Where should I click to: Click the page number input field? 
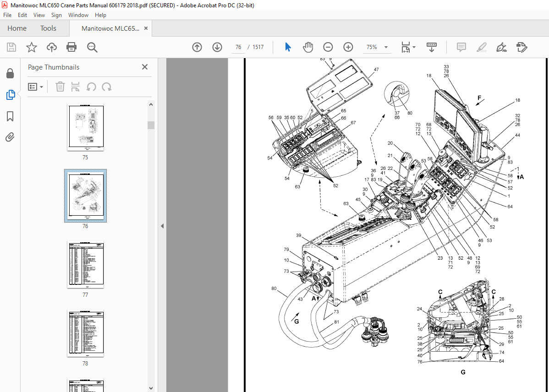pyautogui.click(x=238, y=47)
